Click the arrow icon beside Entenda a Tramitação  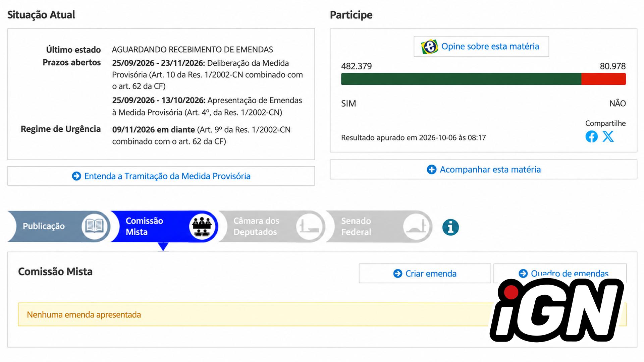click(x=76, y=176)
